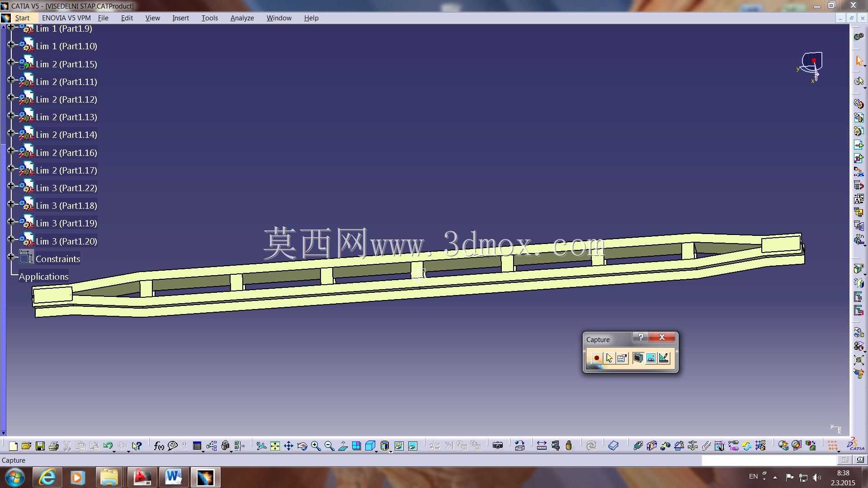Open Capture Options icon
This screenshot has height=488, width=868.
(x=622, y=358)
